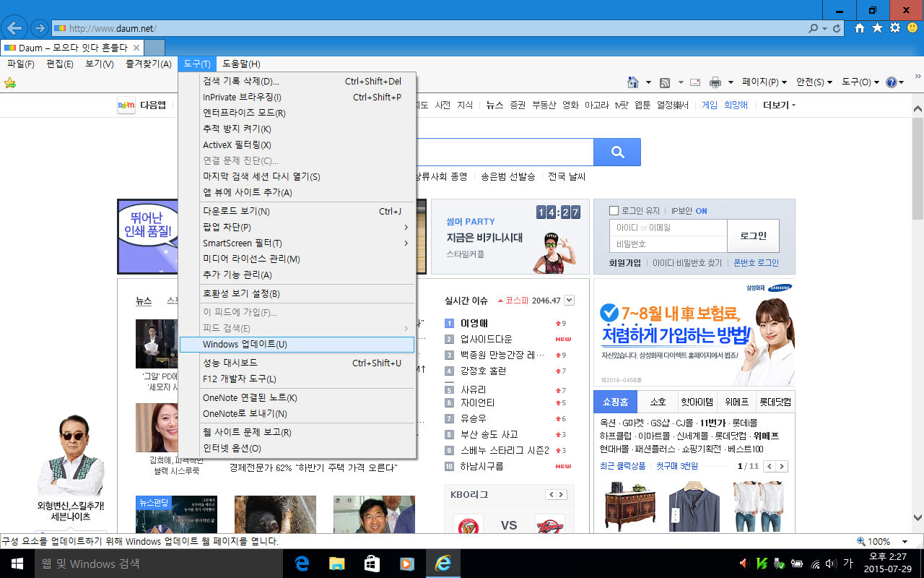The height and width of the screenshot is (578, 924).
Task: Open the media player taskbar icon
Action: click(406, 564)
